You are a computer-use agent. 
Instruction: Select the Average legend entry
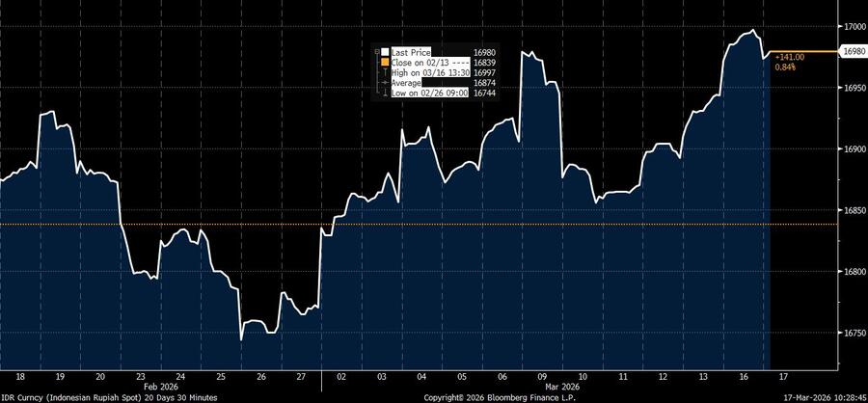[x=406, y=84]
